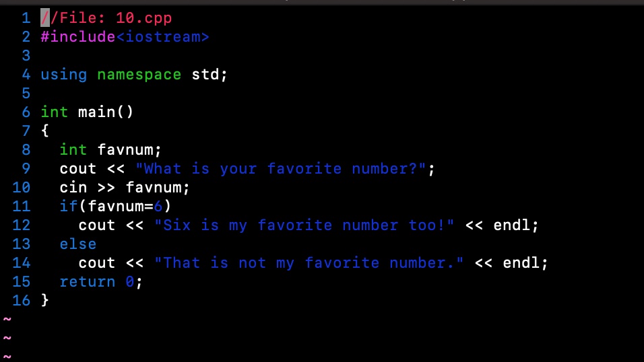Click the 'std;' text on line 4
644x362 pixels.
click(210, 75)
